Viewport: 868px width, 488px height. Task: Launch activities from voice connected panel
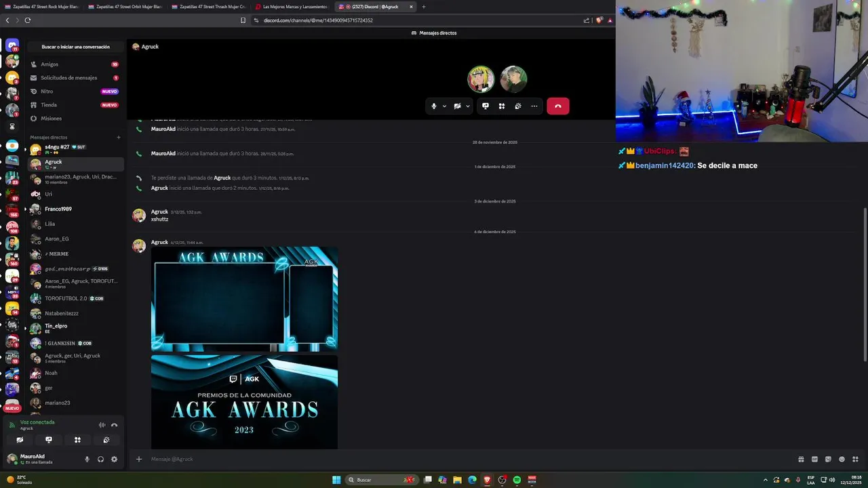pos(77,440)
